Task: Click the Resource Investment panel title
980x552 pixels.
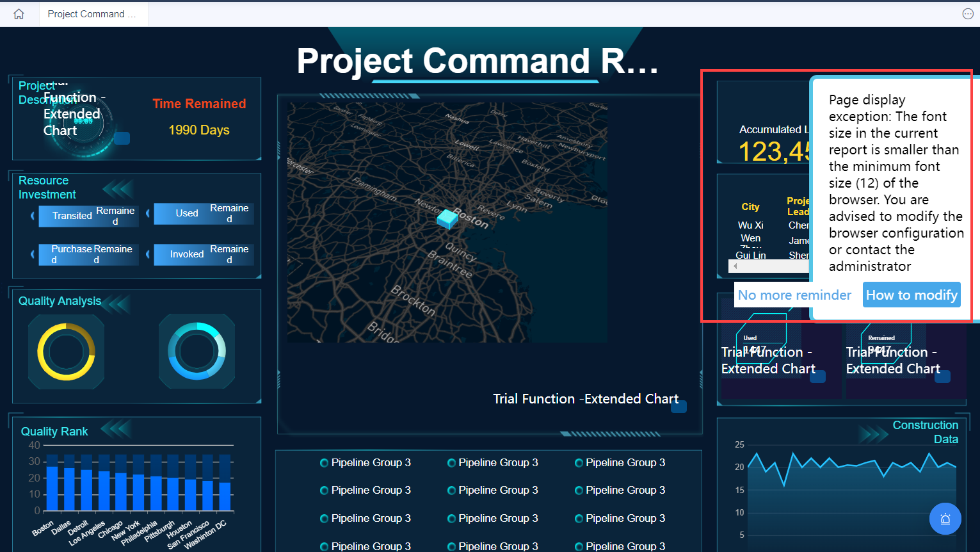Action: 47,188
